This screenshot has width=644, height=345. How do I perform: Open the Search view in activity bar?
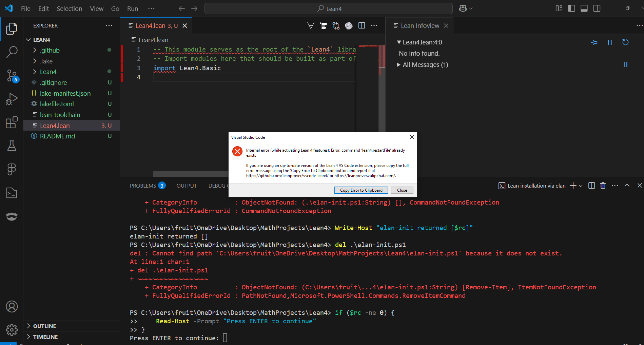pos(12,52)
